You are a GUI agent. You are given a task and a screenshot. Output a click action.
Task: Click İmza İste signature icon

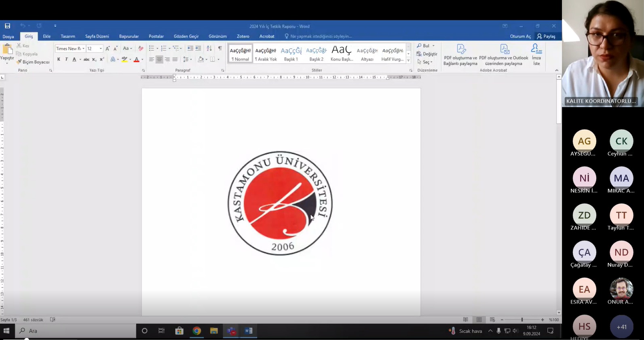click(536, 55)
